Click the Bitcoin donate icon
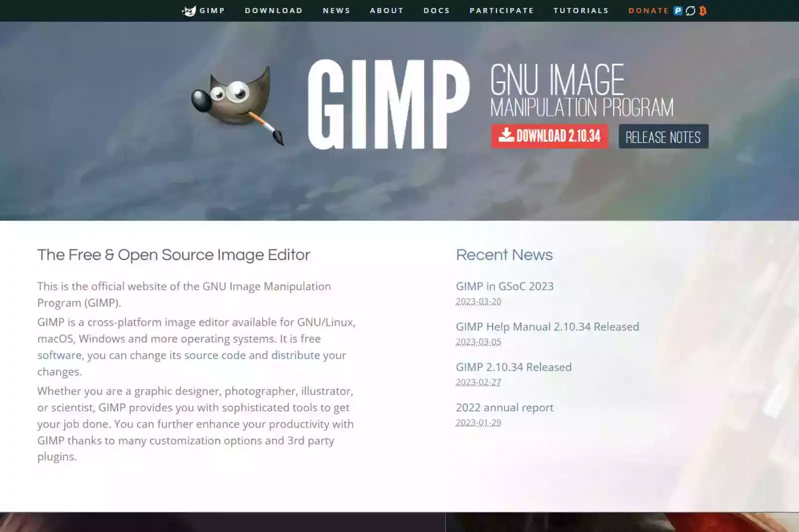 [703, 10]
